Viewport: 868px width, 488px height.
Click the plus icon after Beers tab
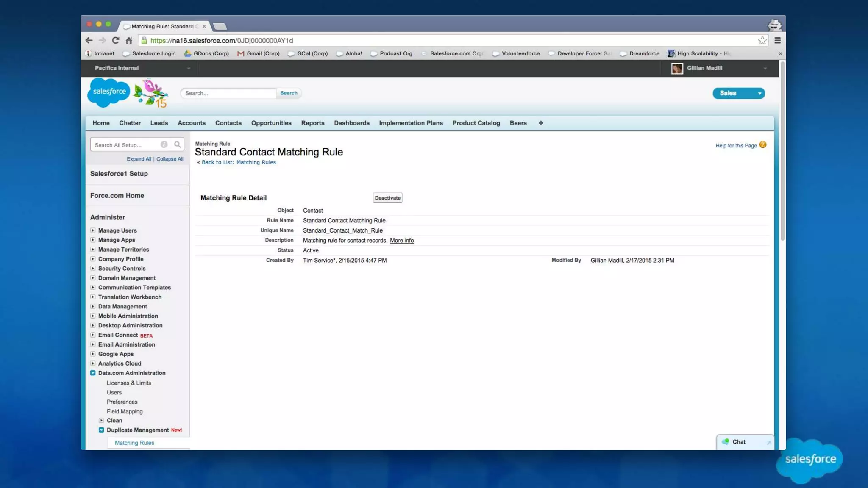[541, 123]
